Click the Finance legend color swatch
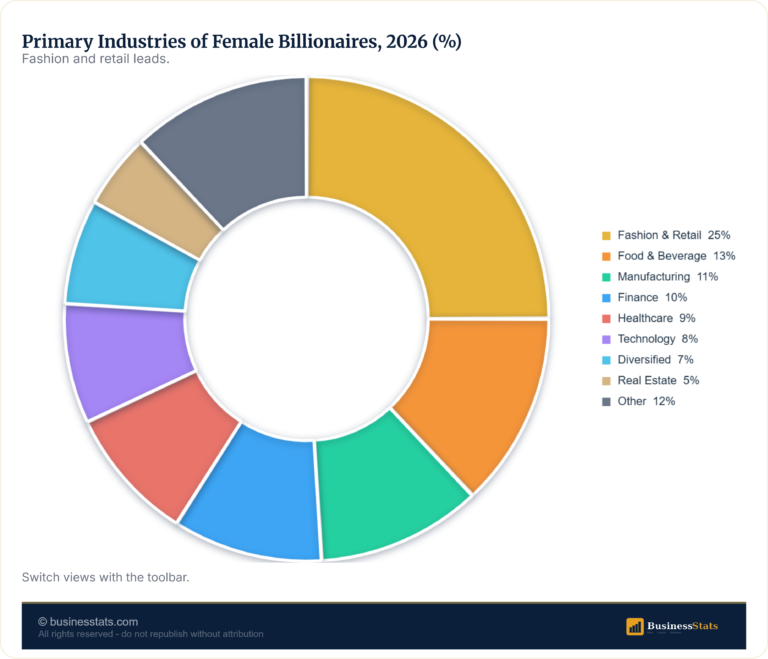 (606, 298)
